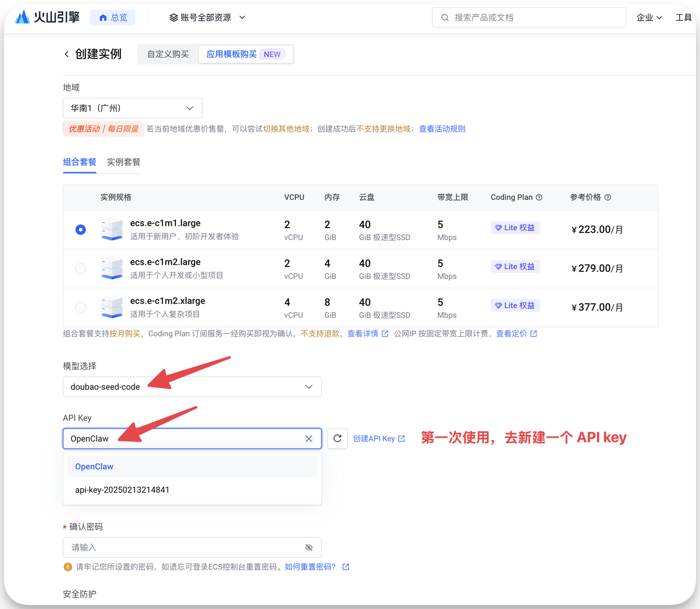
Task: Expand the 账号全部资源 dropdown
Action: pyautogui.click(x=207, y=18)
